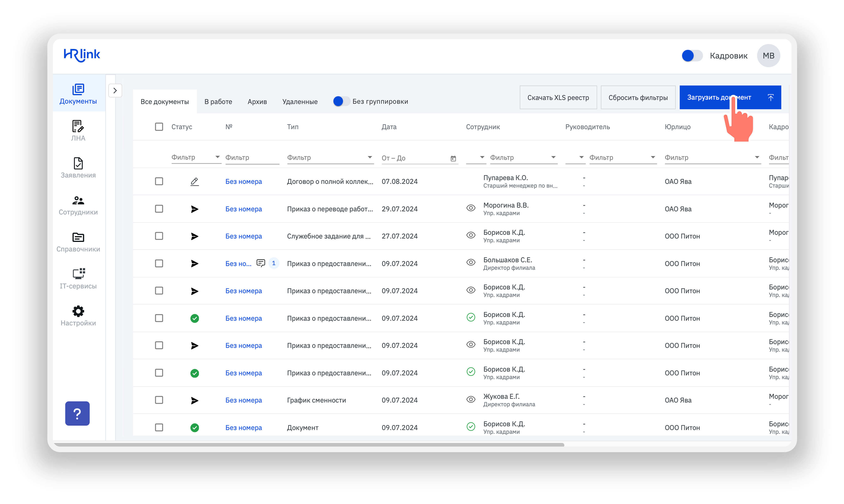Click Загрузить документ button
Image resolution: width=844 pixels, height=504 pixels.
point(730,98)
